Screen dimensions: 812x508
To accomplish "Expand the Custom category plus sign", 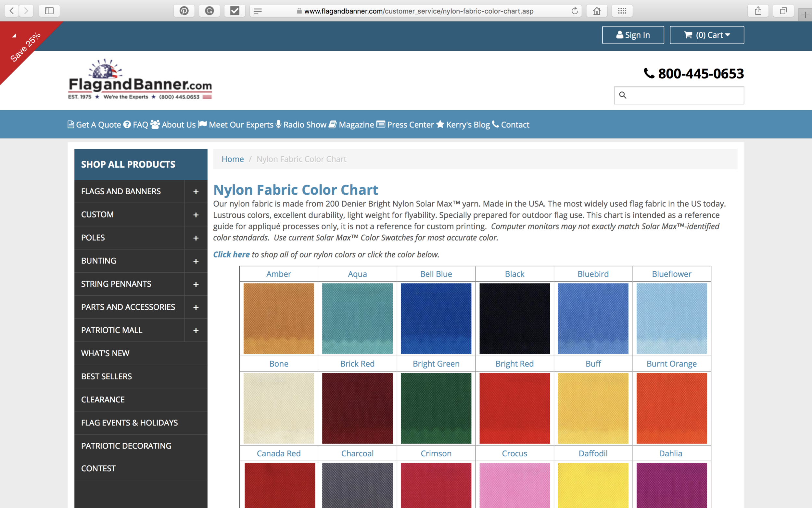I will point(196,215).
